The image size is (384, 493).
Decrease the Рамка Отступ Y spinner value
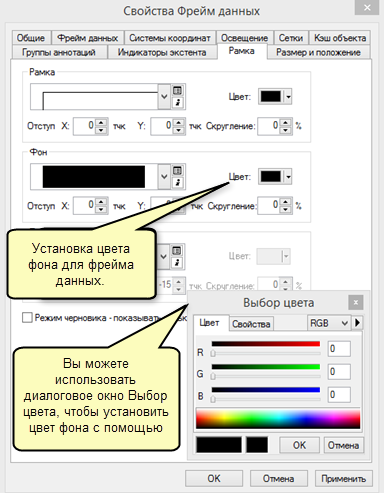[x=179, y=130]
